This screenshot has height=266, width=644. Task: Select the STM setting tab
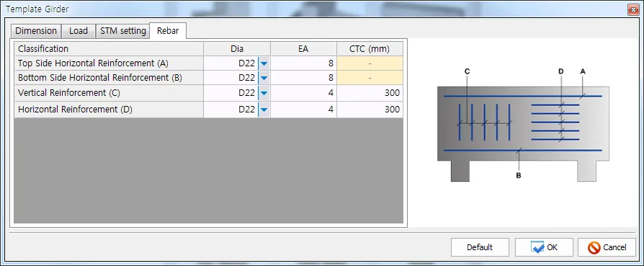click(122, 31)
